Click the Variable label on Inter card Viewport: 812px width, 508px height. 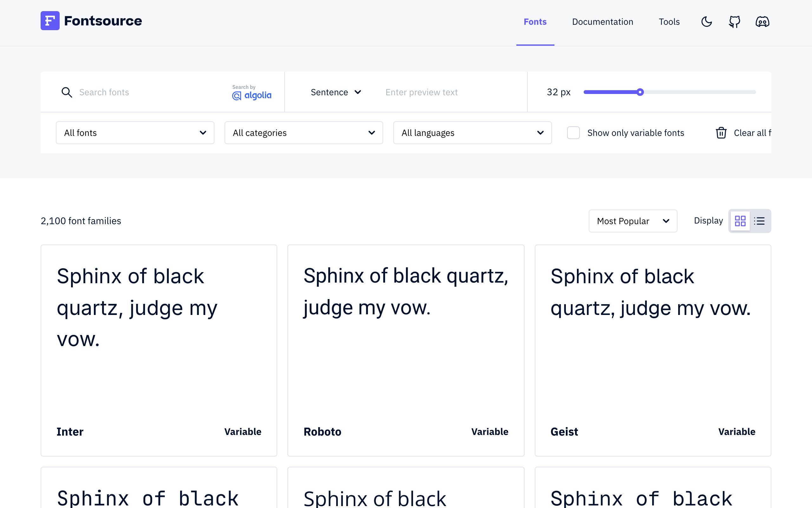coord(243,431)
